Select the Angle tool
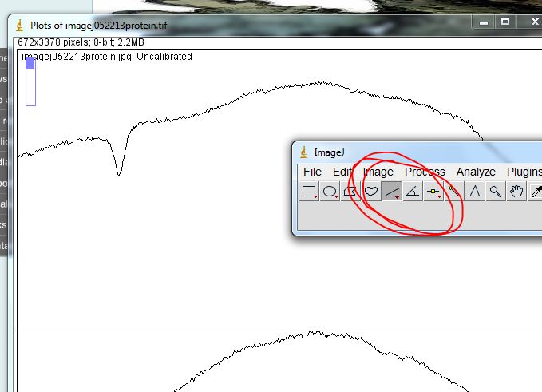Image resolution: width=542 pixels, height=392 pixels. pos(413,192)
